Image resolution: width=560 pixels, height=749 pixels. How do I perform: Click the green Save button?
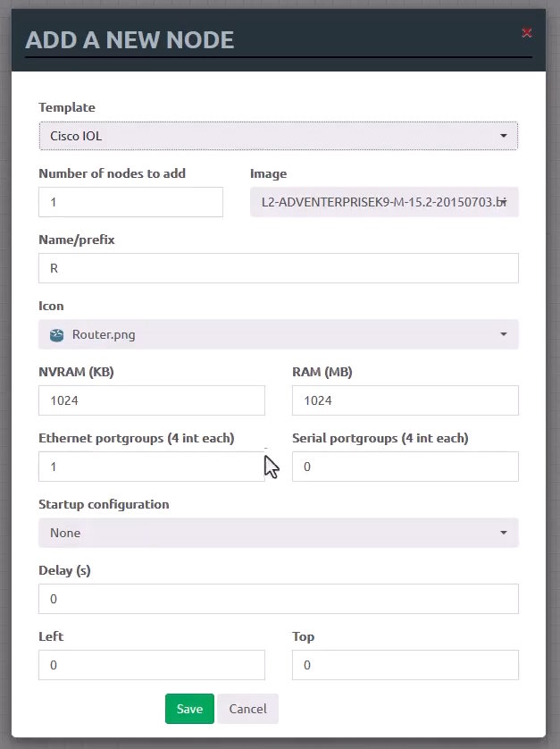click(189, 709)
